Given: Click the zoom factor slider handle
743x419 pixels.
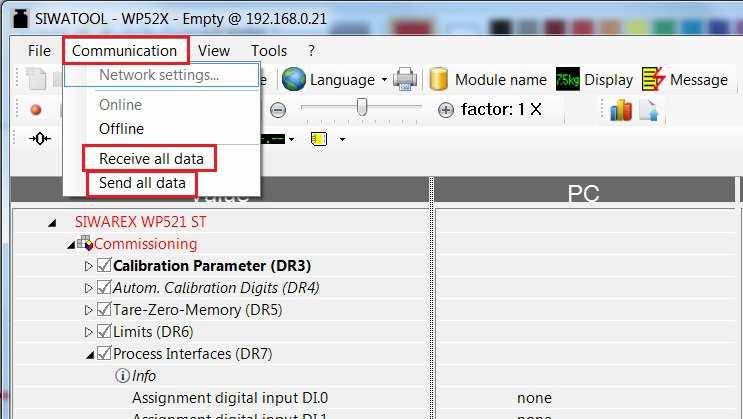Looking at the screenshot, I should pos(362,107).
